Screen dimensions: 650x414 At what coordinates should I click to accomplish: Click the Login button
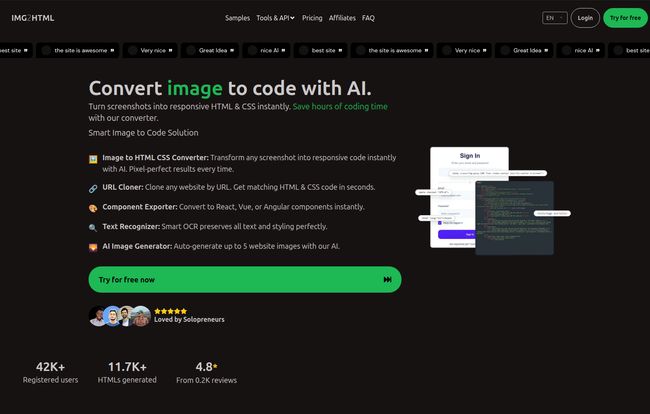pyautogui.click(x=585, y=18)
